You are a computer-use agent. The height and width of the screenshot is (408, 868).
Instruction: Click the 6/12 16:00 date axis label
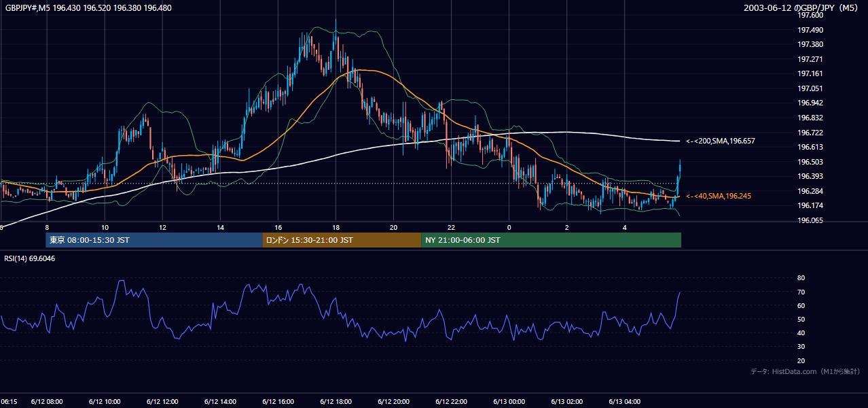[278, 401]
